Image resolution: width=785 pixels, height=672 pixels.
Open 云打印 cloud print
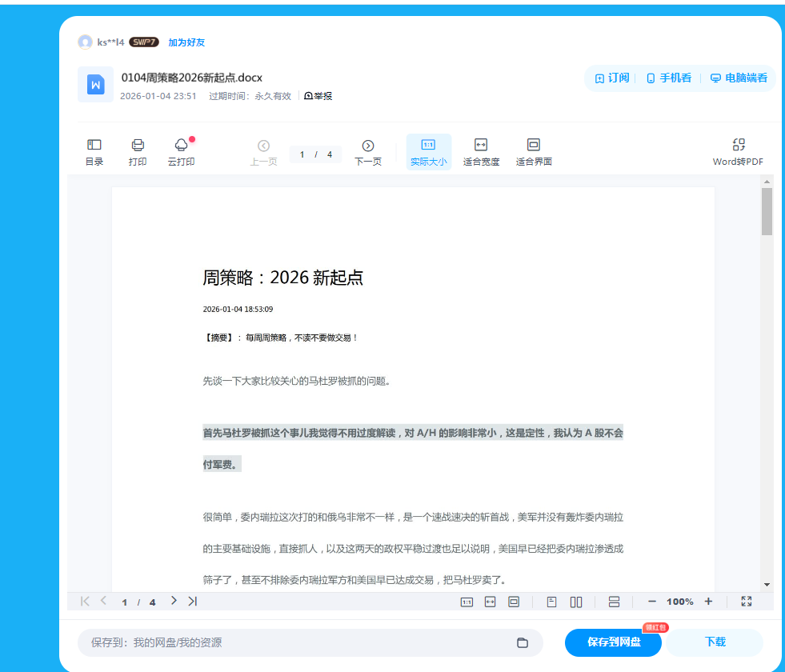(181, 151)
